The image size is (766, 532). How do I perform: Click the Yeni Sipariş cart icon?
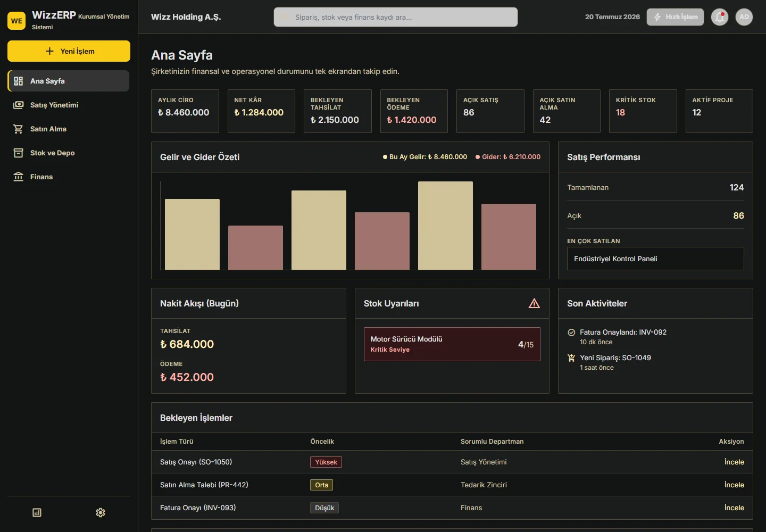coord(571,358)
